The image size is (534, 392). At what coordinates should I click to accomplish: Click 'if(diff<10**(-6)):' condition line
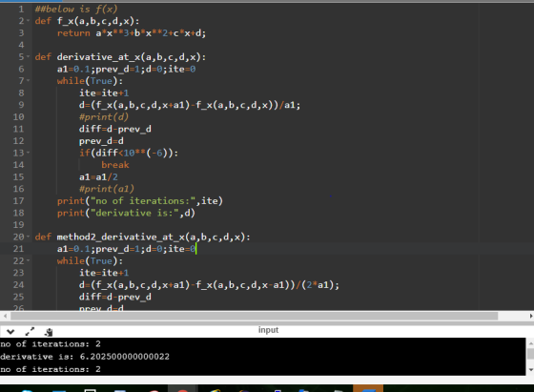click(x=129, y=153)
